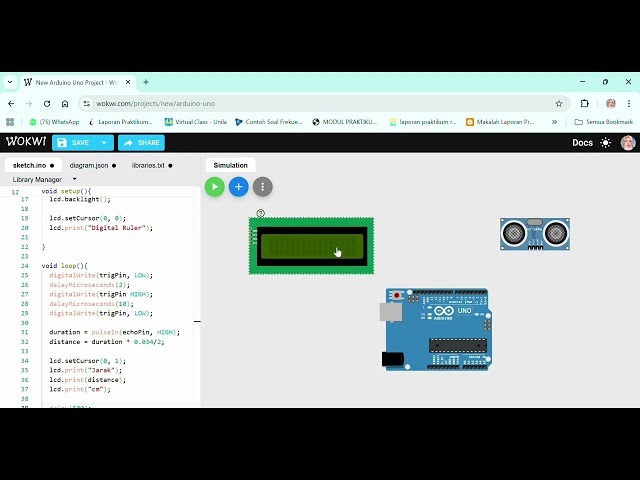The width and height of the screenshot is (640, 480).
Task: Expand the dropdown arrow beside Library Manager
Action: click(x=74, y=179)
